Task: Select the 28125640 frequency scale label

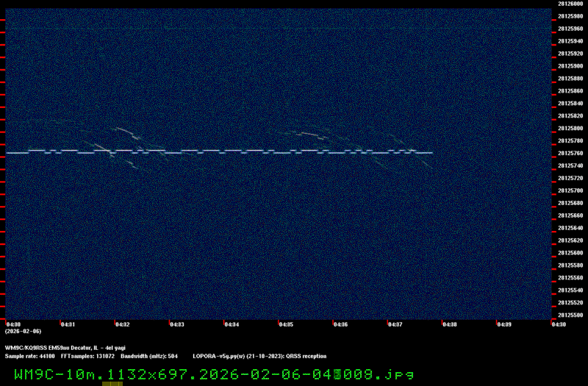Action: [570, 228]
